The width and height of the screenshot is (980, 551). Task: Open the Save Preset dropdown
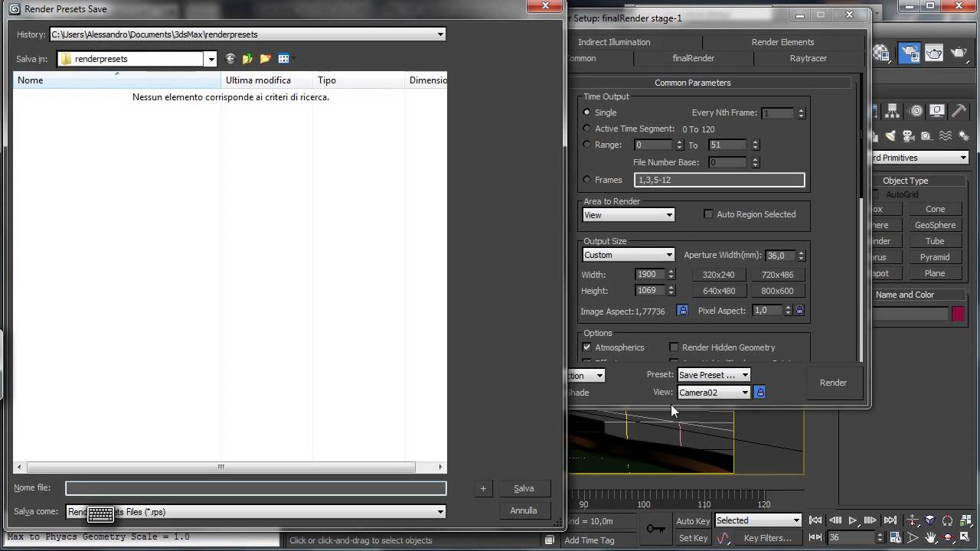(714, 375)
